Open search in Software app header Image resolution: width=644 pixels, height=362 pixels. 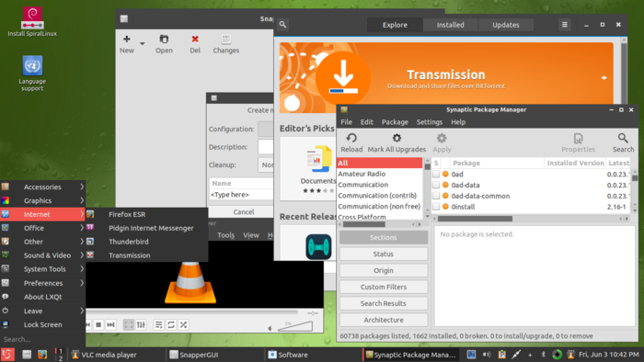(x=283, y=25)
